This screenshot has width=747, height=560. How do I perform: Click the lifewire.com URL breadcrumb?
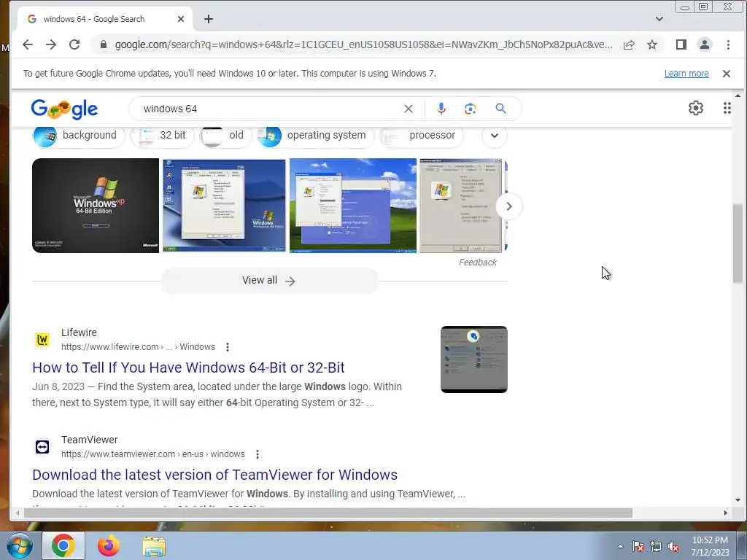(x=138, y=347)
